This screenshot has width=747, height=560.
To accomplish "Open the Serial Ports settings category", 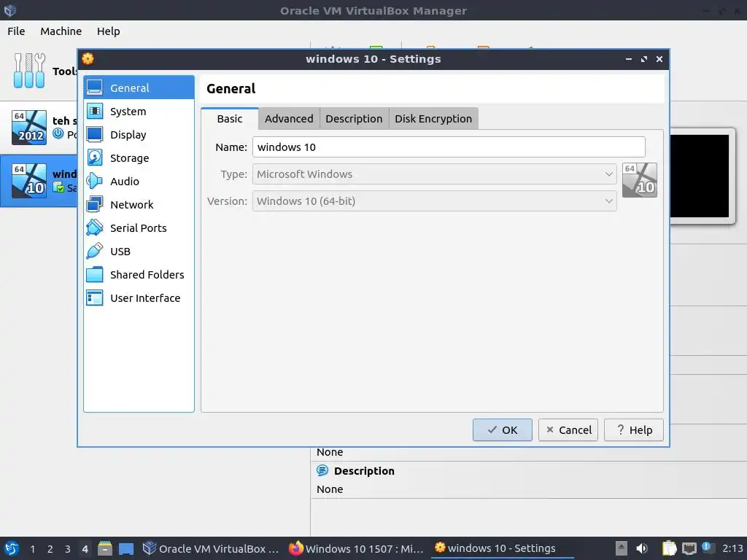I will tap(139, 227).
